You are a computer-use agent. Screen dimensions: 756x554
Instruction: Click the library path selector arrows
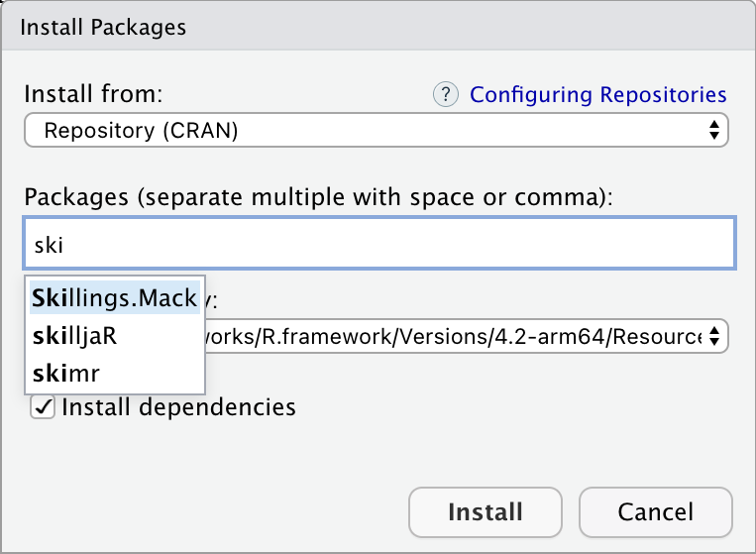pos(713,336)
